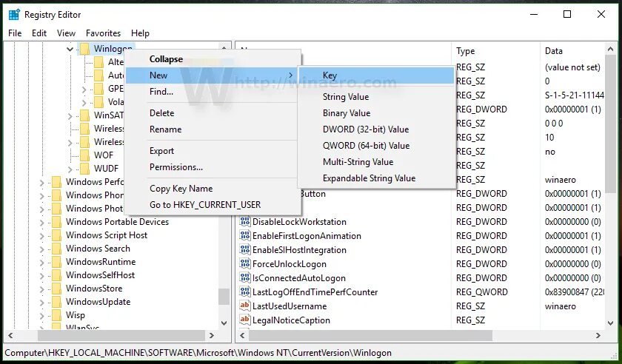Select the LastUsedUsername value name
This screenshot has height=364, width=622.
pos(290,306)
